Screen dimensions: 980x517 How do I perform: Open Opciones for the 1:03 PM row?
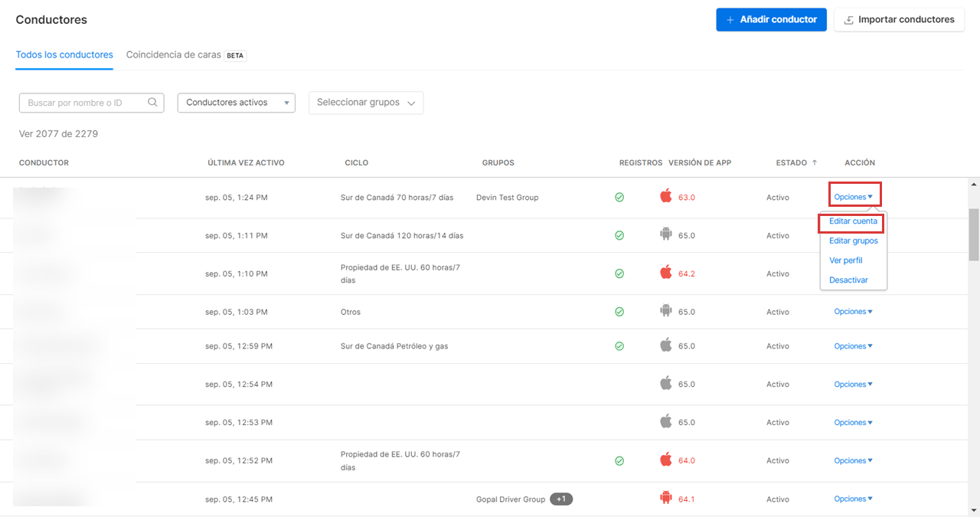(x=853, y=312)
